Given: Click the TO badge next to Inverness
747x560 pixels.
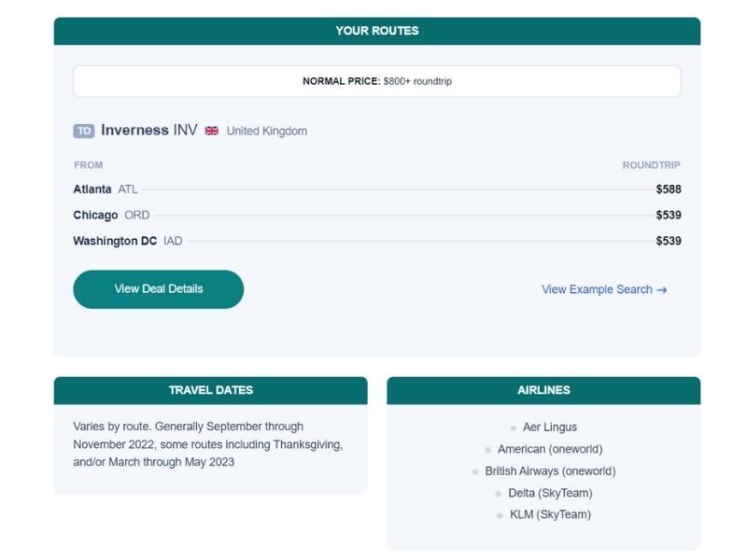Looking at the screenshot, I should point(84,131).
